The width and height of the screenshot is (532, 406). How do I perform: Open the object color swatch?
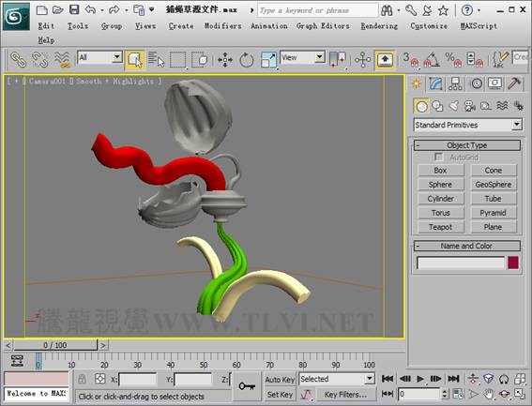tap(513, 263)
